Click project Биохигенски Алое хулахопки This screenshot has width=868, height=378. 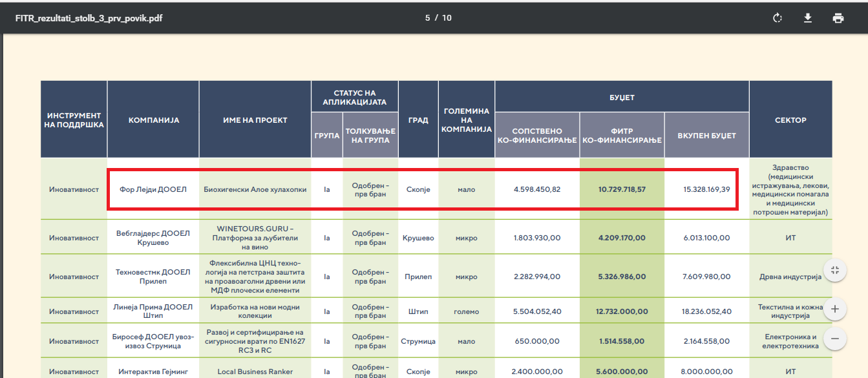(255, 190)
